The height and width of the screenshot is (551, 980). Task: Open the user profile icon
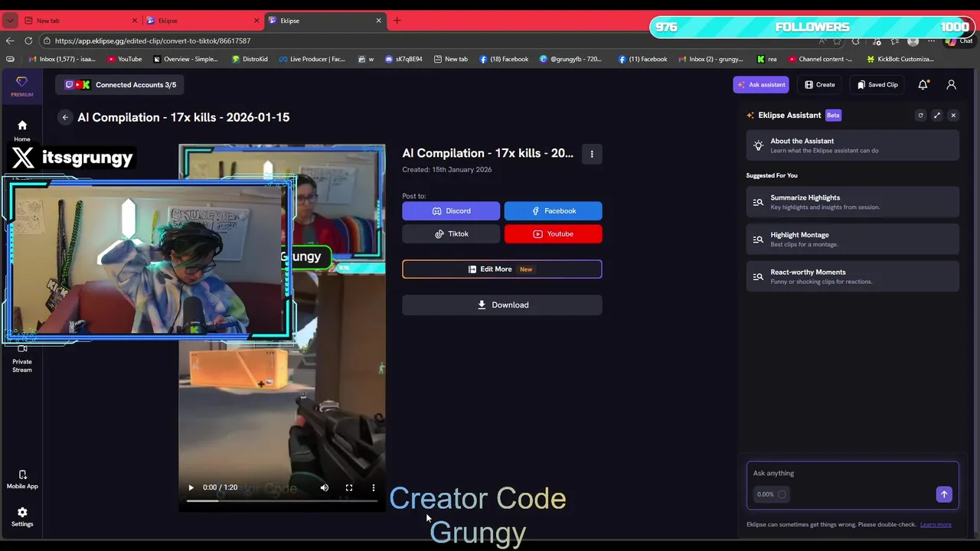point(951,85)
